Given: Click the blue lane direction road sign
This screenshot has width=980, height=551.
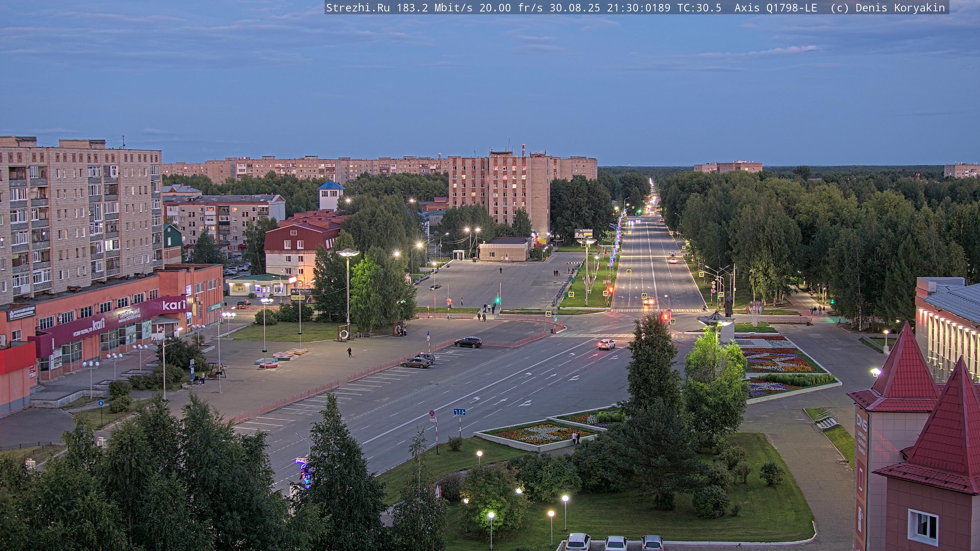Looking at the screenshot, I should (x=459, y=412).
